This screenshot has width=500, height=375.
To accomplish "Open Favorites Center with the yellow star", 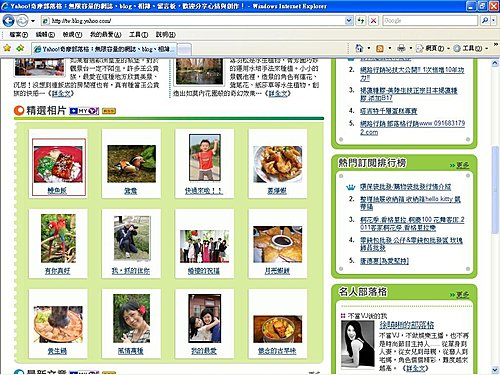I will (x=7, y=48).
